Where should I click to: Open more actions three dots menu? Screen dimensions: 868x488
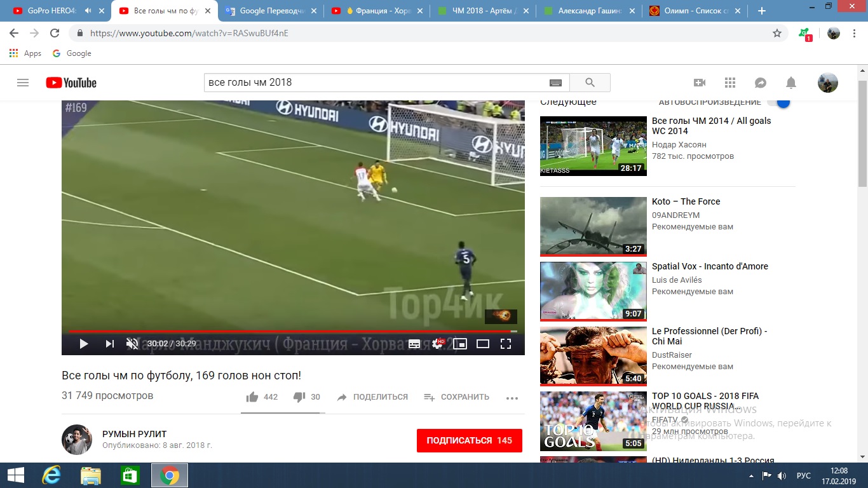pos(512,398)
